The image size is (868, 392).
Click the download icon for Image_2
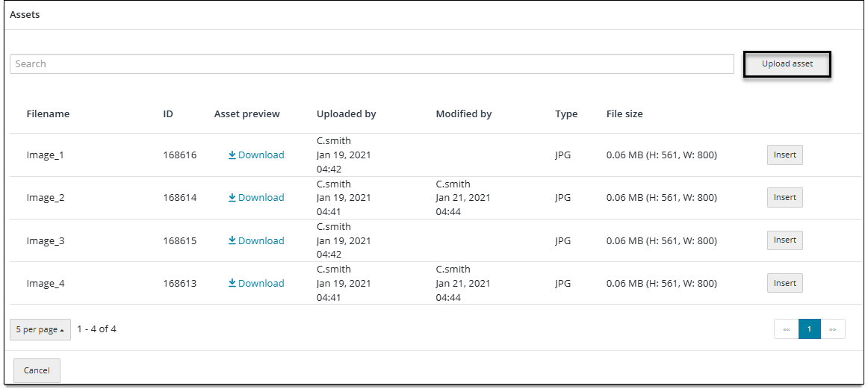[x=232, y=198]
